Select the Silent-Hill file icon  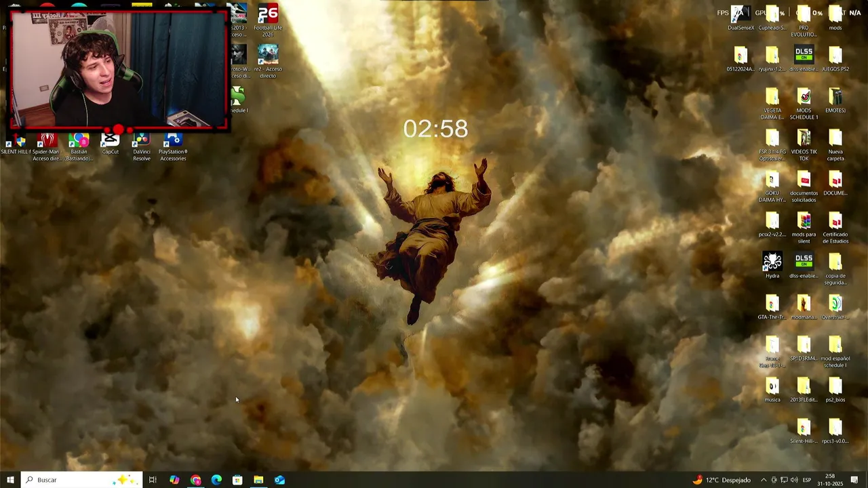click(x=804, y=432)
